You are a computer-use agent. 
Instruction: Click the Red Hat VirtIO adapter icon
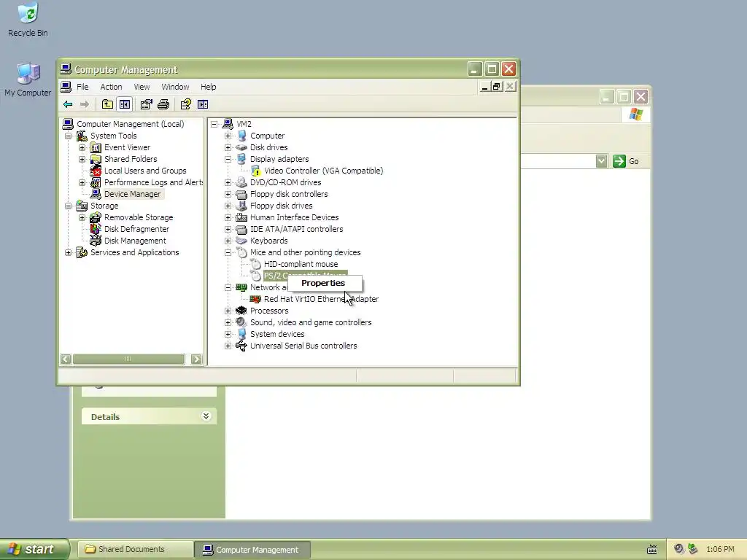tap(255, 299)
